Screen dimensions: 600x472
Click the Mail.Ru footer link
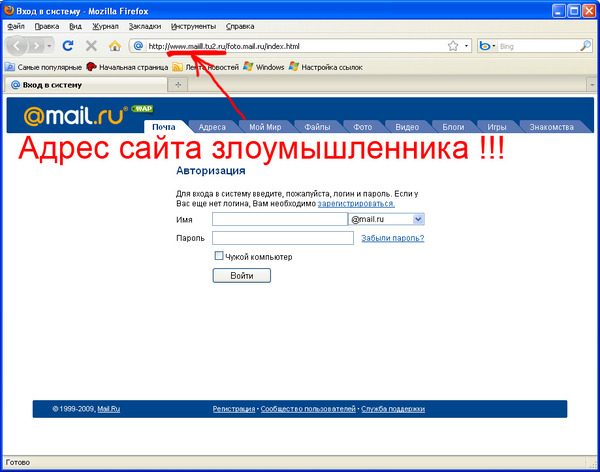(109, 409)
